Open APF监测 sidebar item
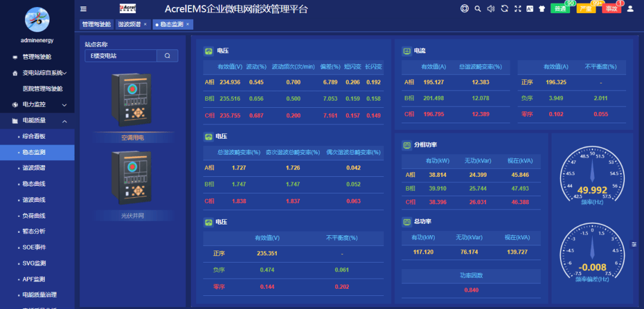Viewport: 644px width, 309px height. (37, 279)
